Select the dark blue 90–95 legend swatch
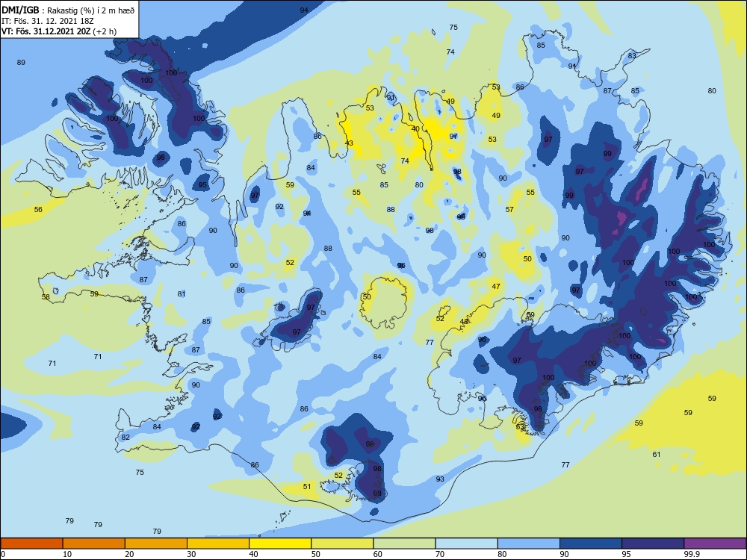The height and width of the screenshot is (560, 747). [x=591, y=544]
